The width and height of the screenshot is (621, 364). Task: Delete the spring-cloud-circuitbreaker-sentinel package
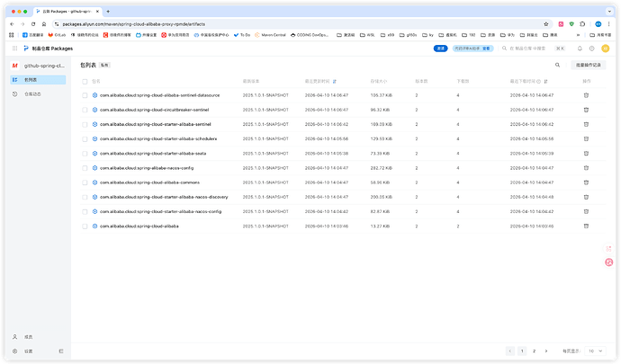point(586,110)
